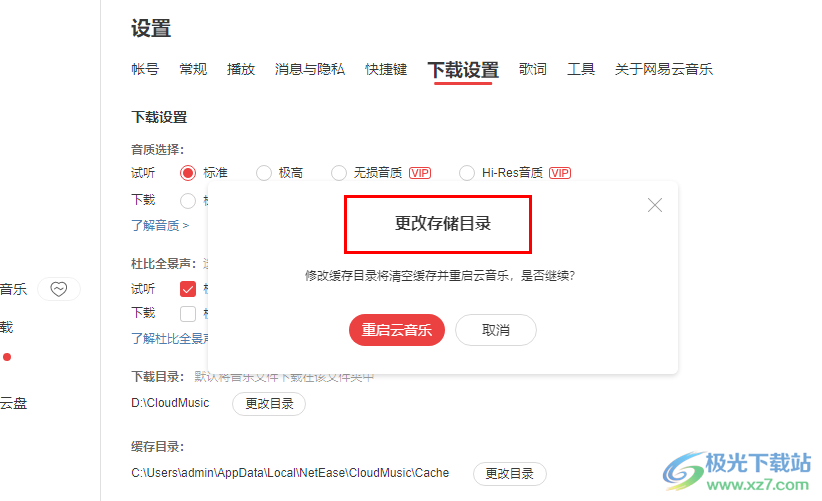Click the heartbeat mode icon in sidebar
822x501 pixels.
[59, 289]
